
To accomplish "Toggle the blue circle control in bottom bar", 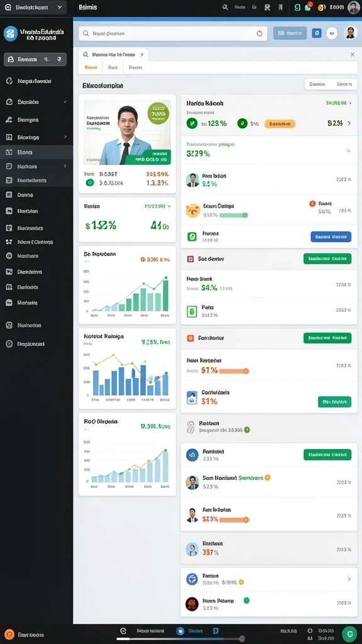I will (180, 631).
